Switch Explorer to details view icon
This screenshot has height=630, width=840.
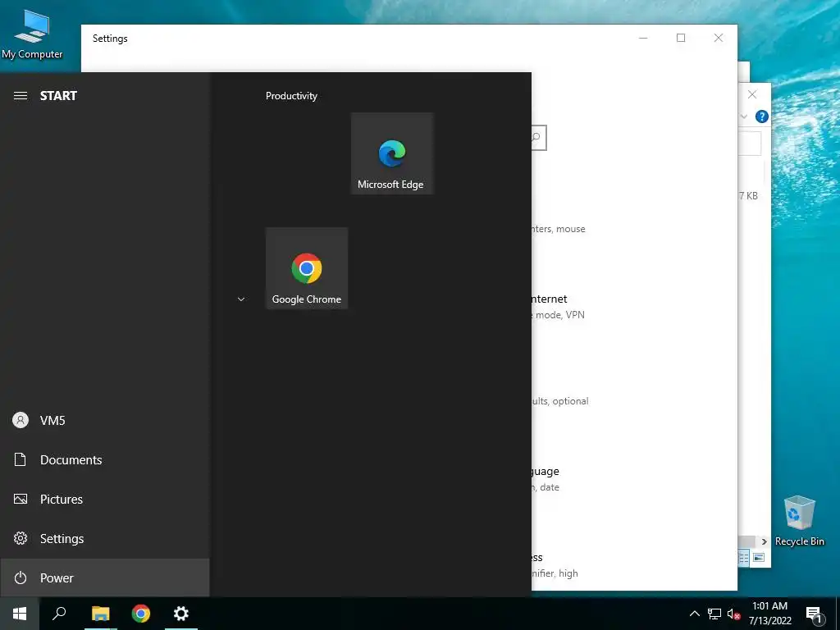pos(743,558)
